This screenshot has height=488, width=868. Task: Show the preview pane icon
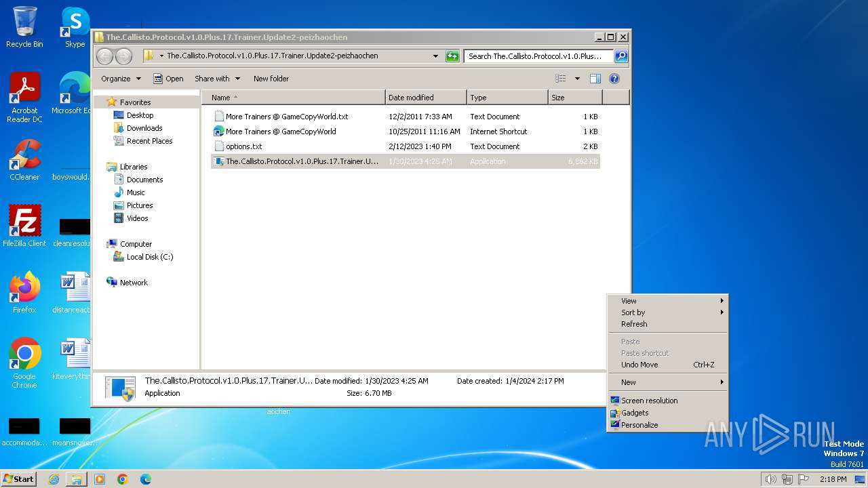point(595,79)
